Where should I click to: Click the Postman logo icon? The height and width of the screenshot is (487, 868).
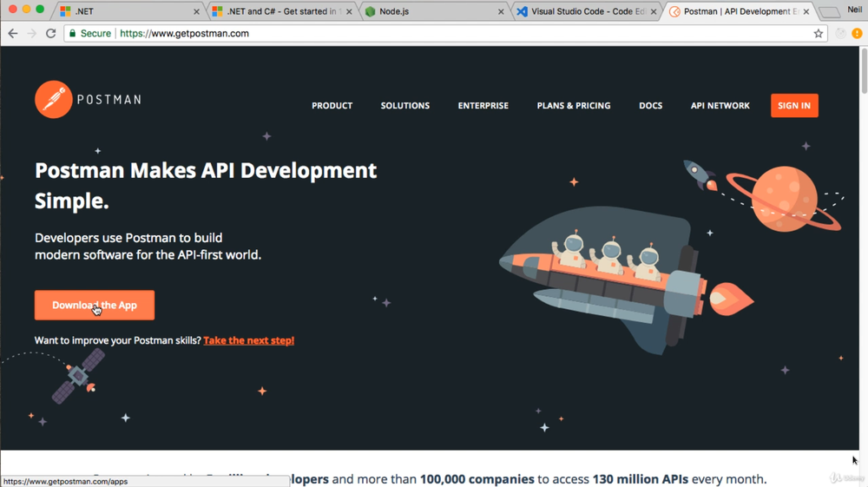point(53,100)
